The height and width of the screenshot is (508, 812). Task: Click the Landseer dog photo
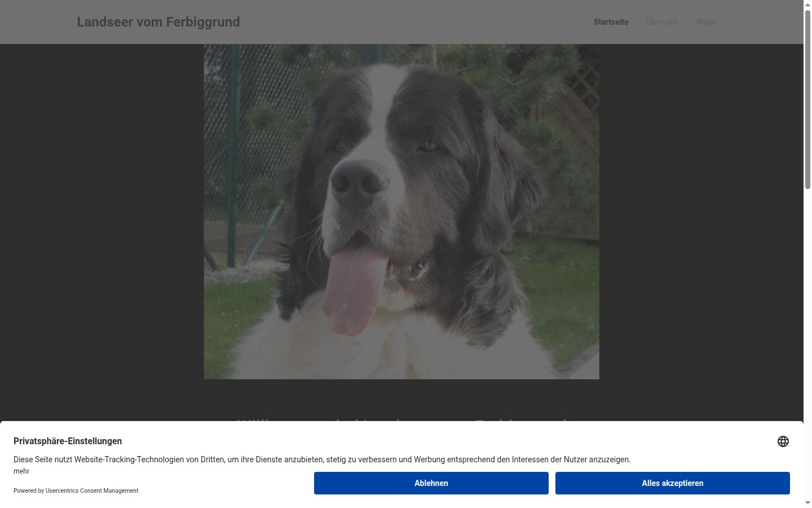click(401, 212)
